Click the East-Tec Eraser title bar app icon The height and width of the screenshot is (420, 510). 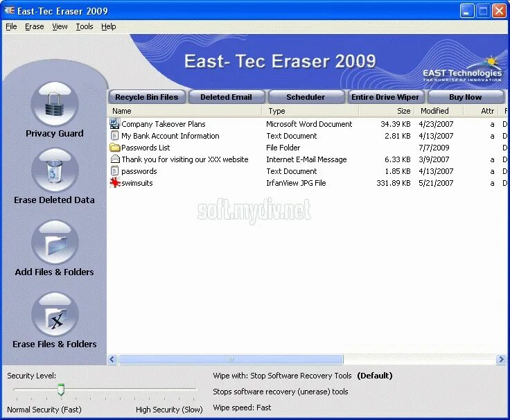coord(10,10)
